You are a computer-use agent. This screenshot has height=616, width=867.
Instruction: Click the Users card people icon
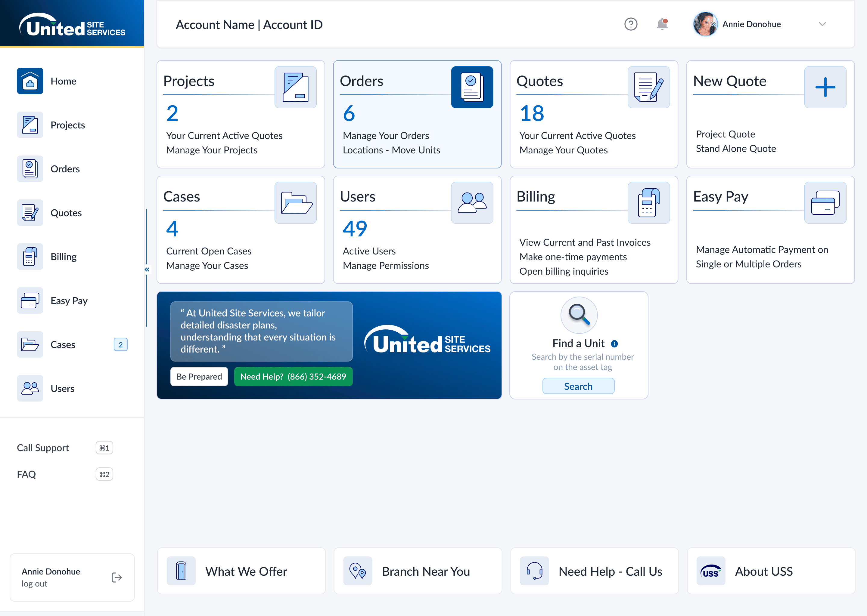pos(472,202)
